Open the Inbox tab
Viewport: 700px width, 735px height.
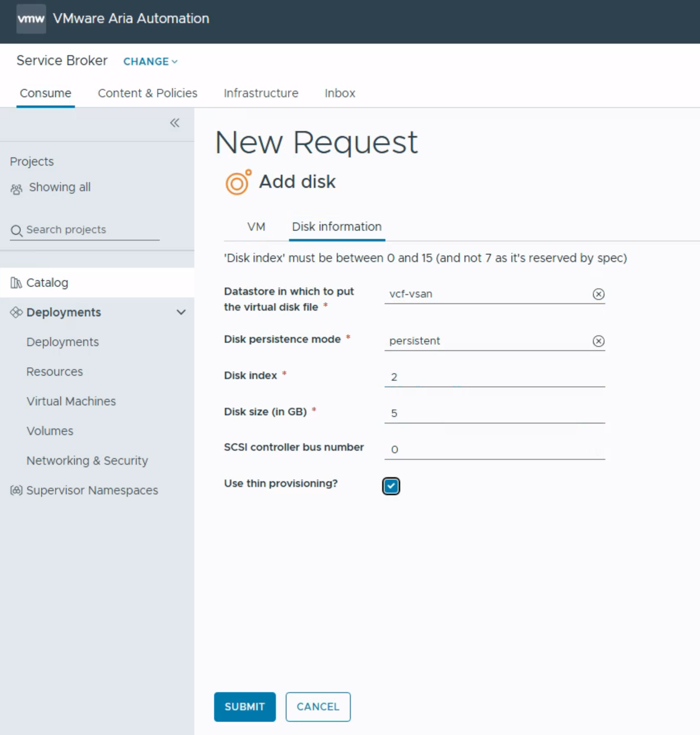pyautogui.click(x=340, y=93)
